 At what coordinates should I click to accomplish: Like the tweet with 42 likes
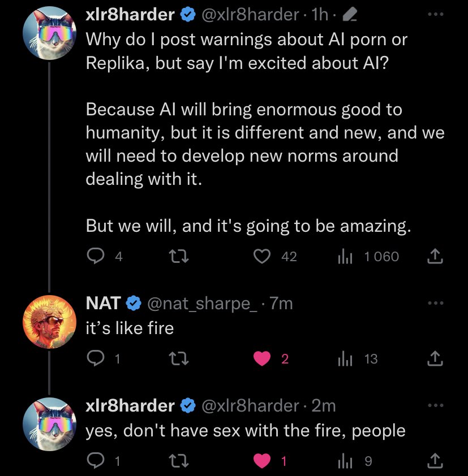point(262,257)
